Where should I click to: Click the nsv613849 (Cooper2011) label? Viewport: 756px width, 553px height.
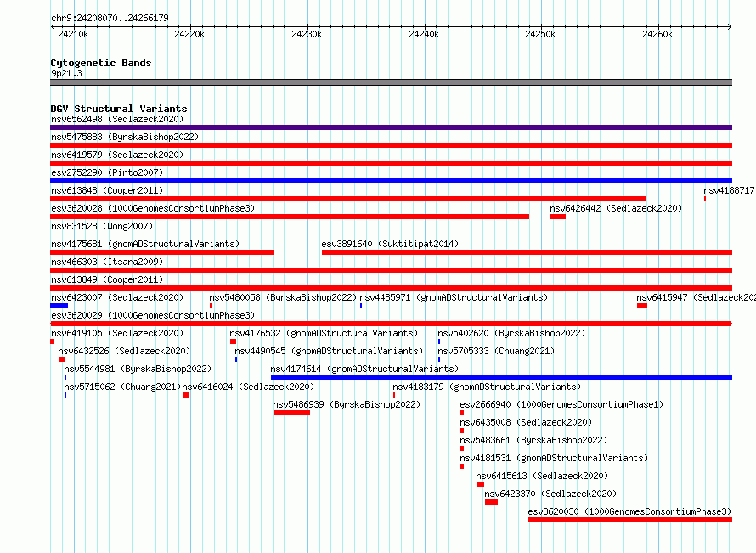[x=107, y=279]
